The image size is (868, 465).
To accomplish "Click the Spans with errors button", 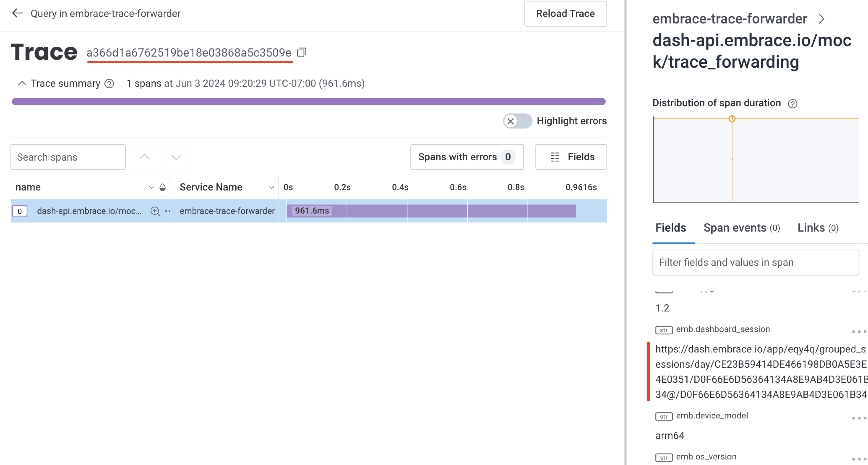I will (x=467, y=157).
